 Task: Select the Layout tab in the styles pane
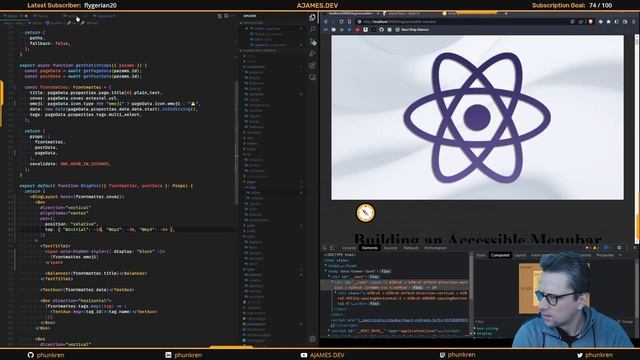coord(520,255)
